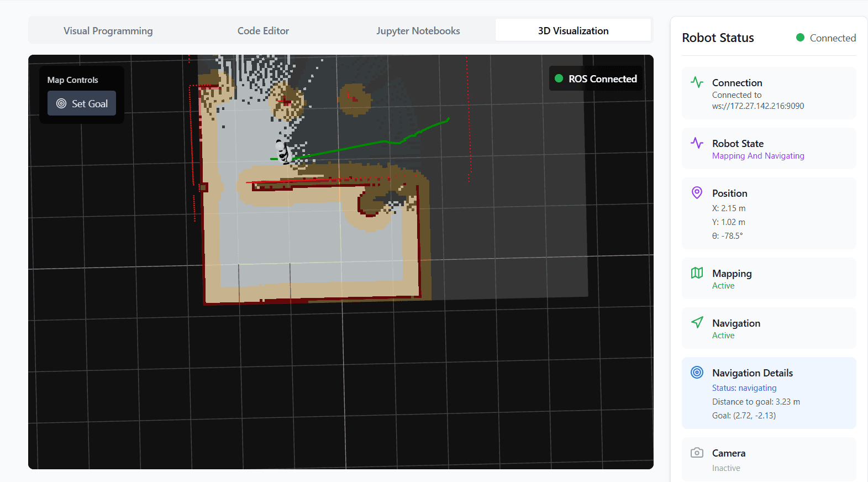Image resolution: width=868 pixels, height=482 pixels.
Task: Click the Mapping map icon
Action: (x=697, y=273)
